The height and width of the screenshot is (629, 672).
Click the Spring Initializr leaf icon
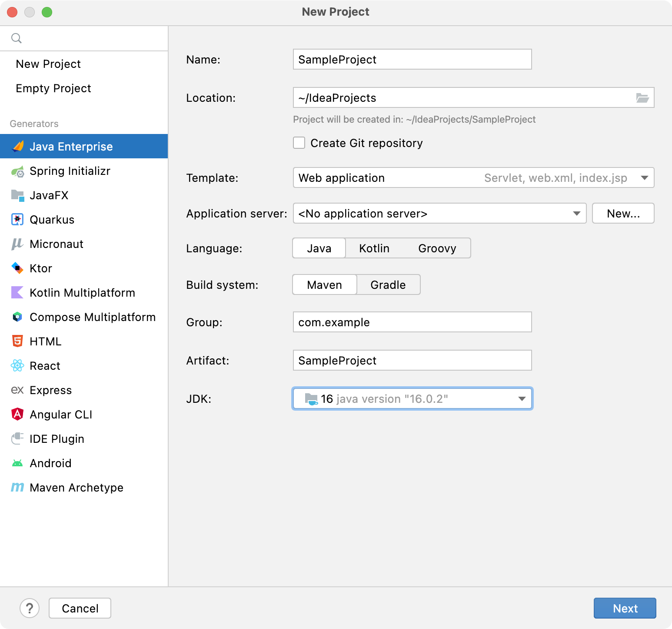(18, 171)
